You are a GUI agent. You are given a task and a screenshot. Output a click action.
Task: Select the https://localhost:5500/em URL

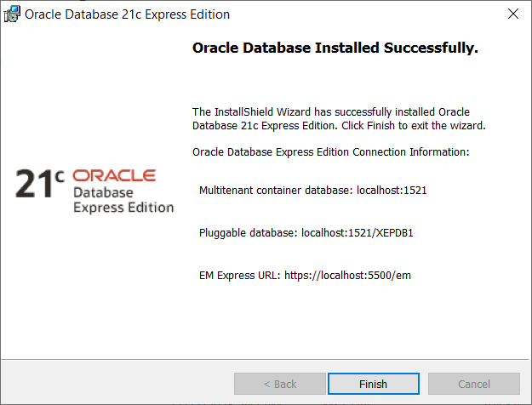[348, 276]
